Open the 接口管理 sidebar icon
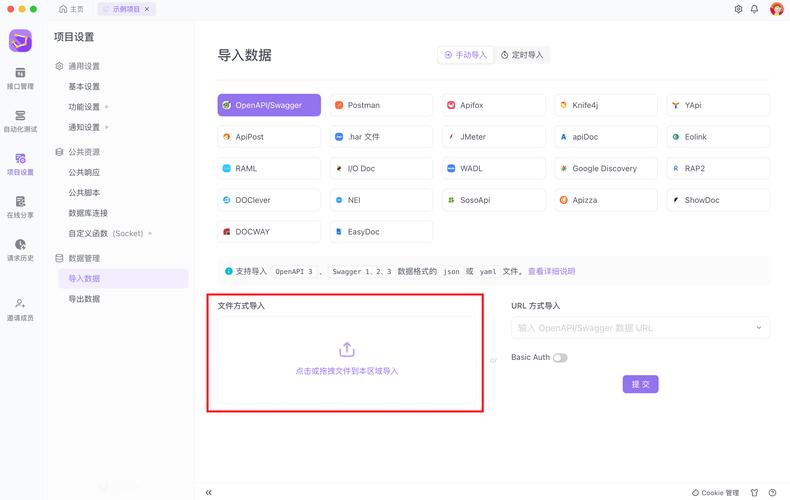This screenshot has height=500, width=790. 20,78
